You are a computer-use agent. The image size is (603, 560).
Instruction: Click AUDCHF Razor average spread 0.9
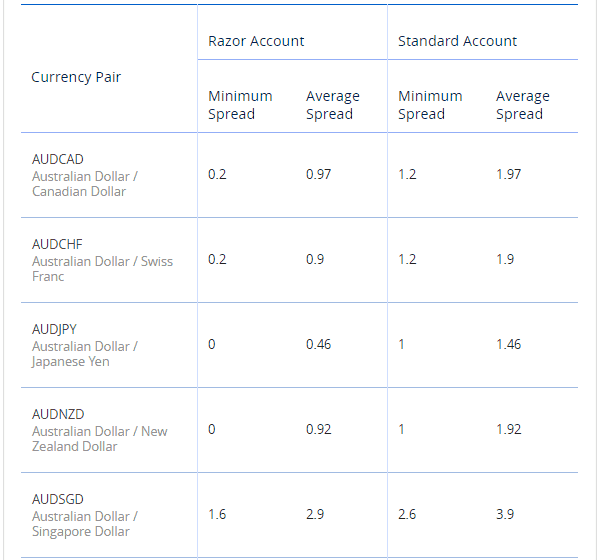(x=315, y=260)
